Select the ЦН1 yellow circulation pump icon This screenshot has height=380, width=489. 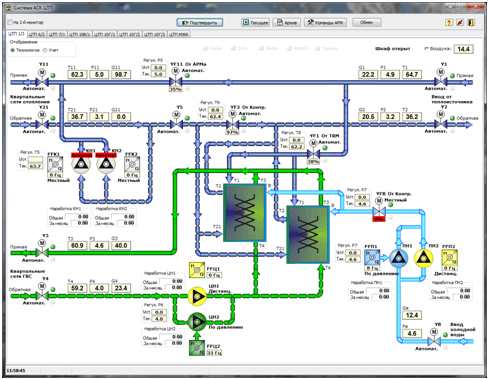click(197, 296)
